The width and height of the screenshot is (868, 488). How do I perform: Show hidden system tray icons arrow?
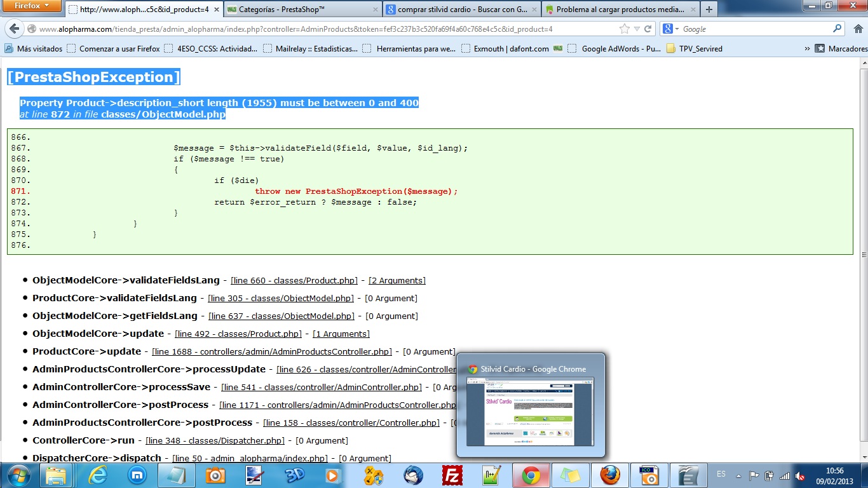[x=738, y=475]
